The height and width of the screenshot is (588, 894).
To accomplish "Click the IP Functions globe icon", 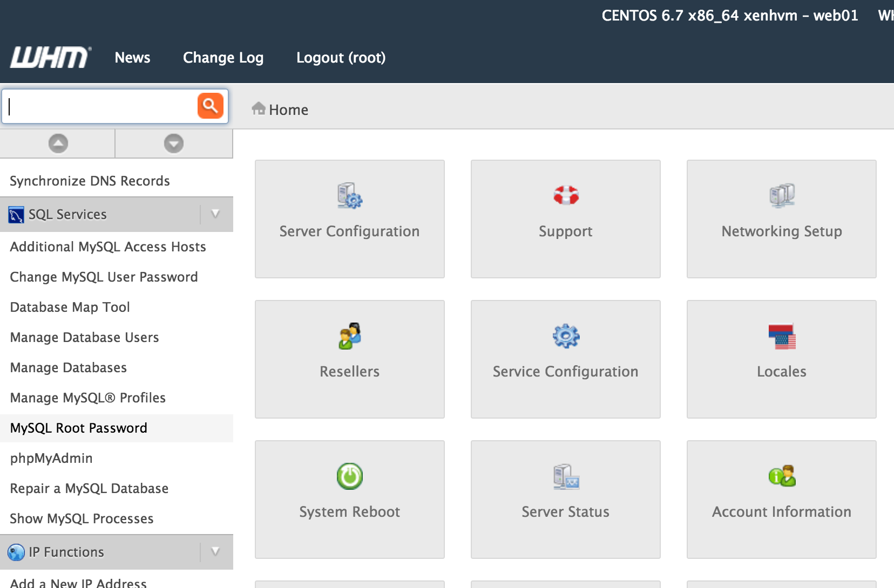I will tap(17, 552).
